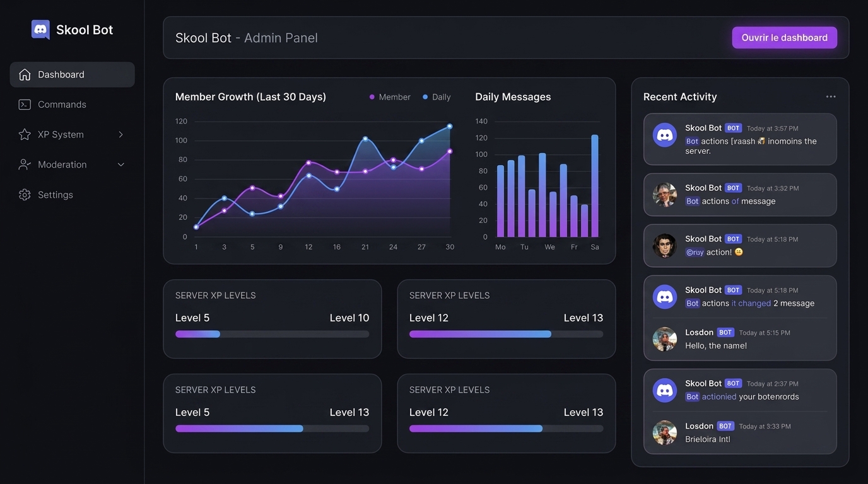Click the 'Bot' tag in 'actions of message'
868x484 pixels.
click(x=693, y=201)
